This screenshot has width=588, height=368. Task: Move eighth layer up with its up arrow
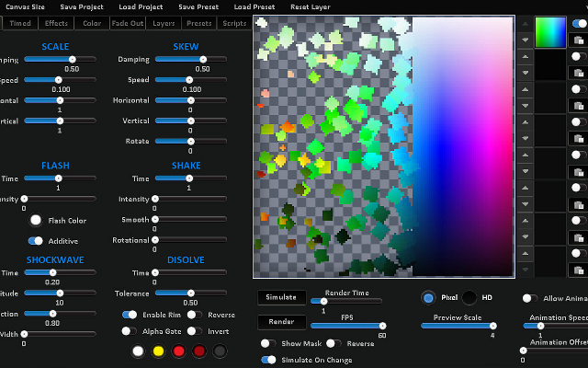pos(525,253)
